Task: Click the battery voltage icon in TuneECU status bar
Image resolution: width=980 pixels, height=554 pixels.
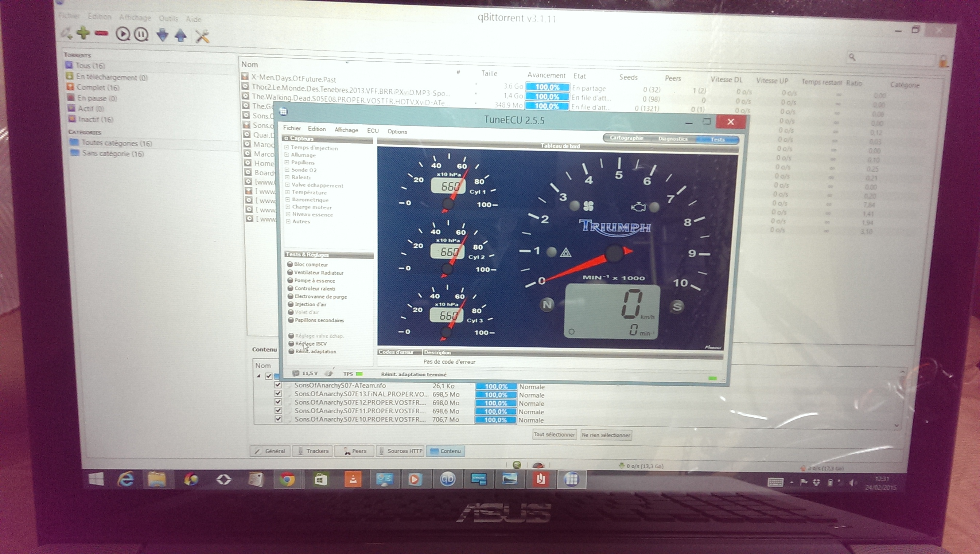Action: 296,373
